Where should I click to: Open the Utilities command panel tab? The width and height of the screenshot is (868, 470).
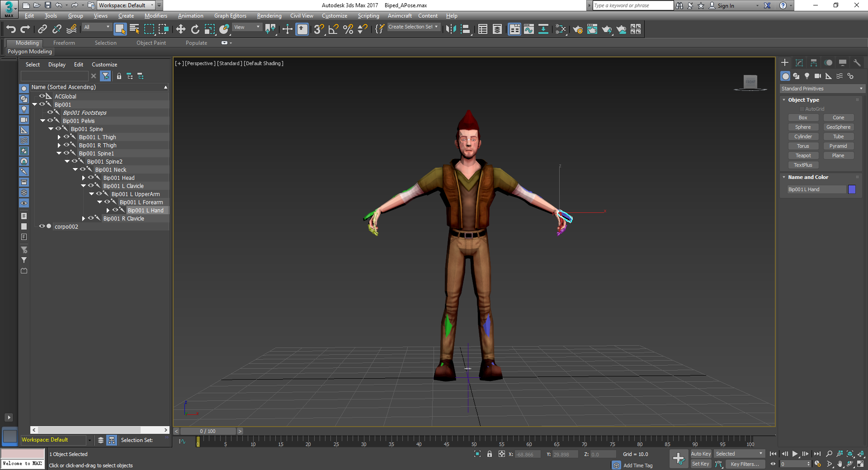[857, 63]
